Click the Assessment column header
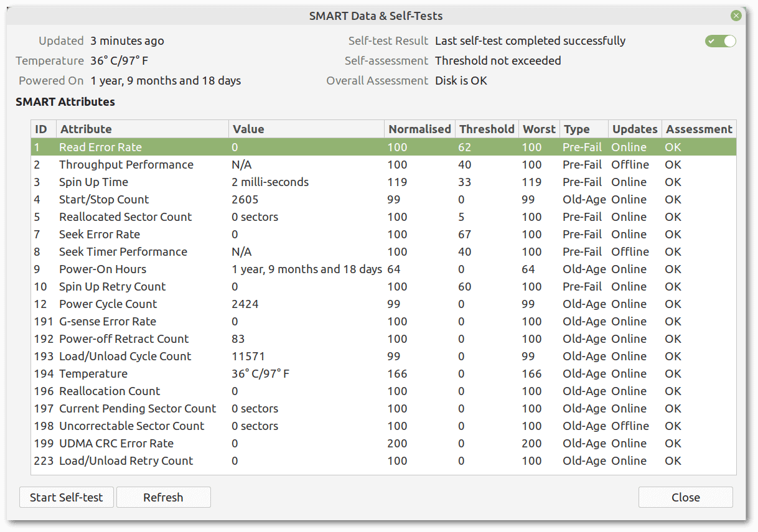758x532 pixels. pos(699,129)
